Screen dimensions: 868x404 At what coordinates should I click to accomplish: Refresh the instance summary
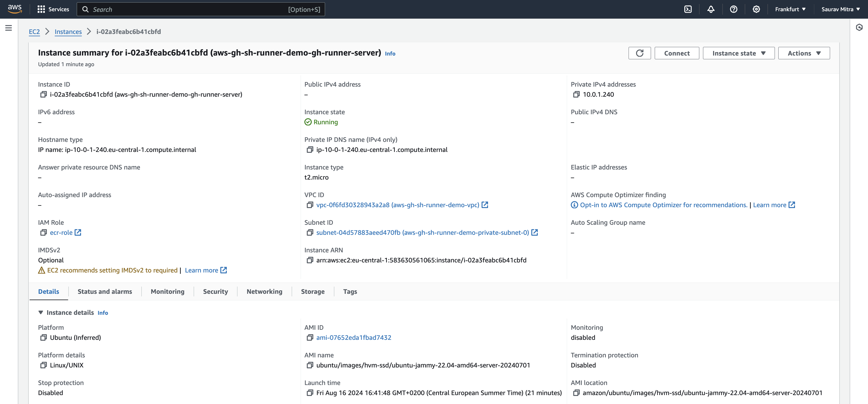pos(639,53)
